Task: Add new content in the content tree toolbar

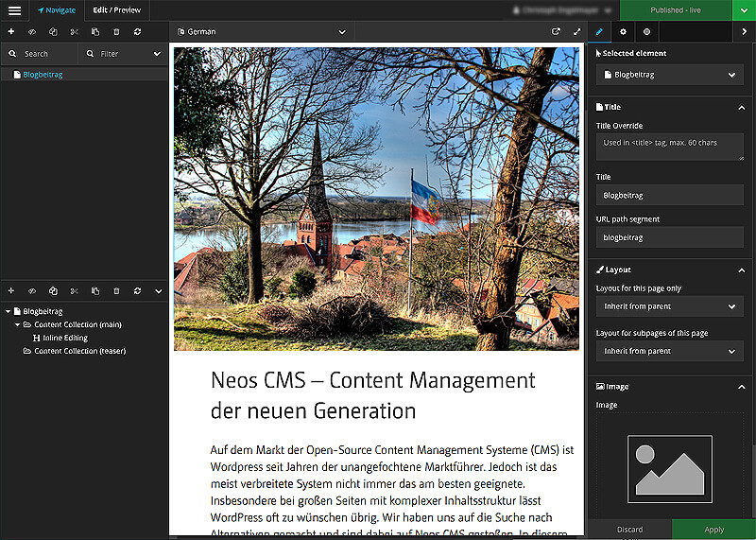Action: point(11,291)
